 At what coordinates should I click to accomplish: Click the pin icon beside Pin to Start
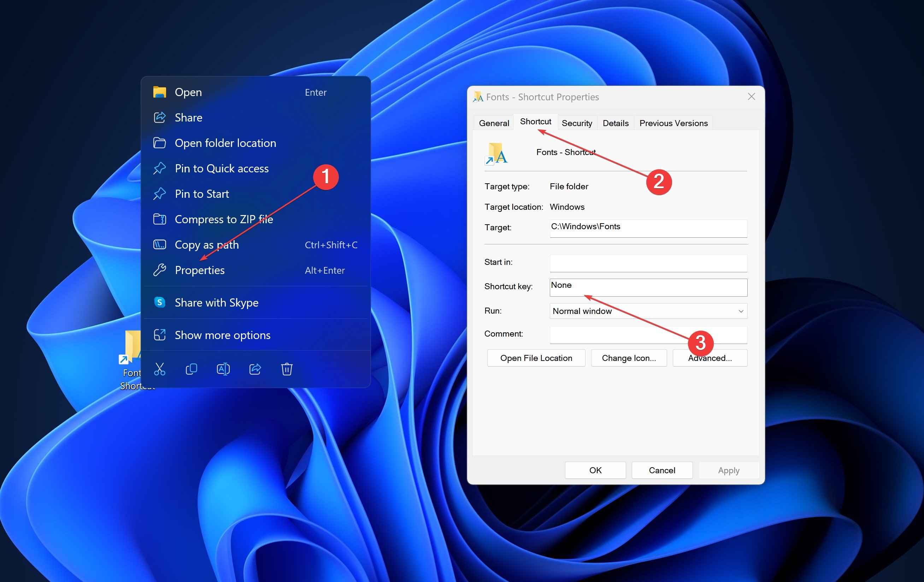point(160,194)
